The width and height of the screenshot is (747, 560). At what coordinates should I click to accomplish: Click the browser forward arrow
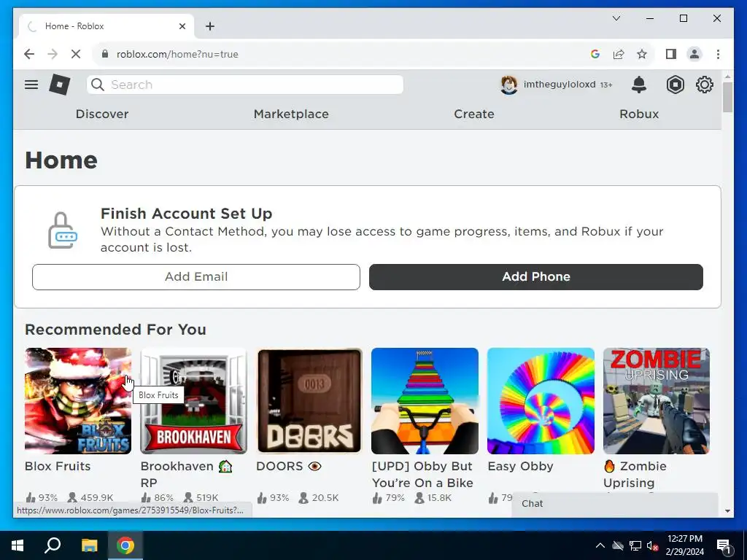click(x=53, y=54)
